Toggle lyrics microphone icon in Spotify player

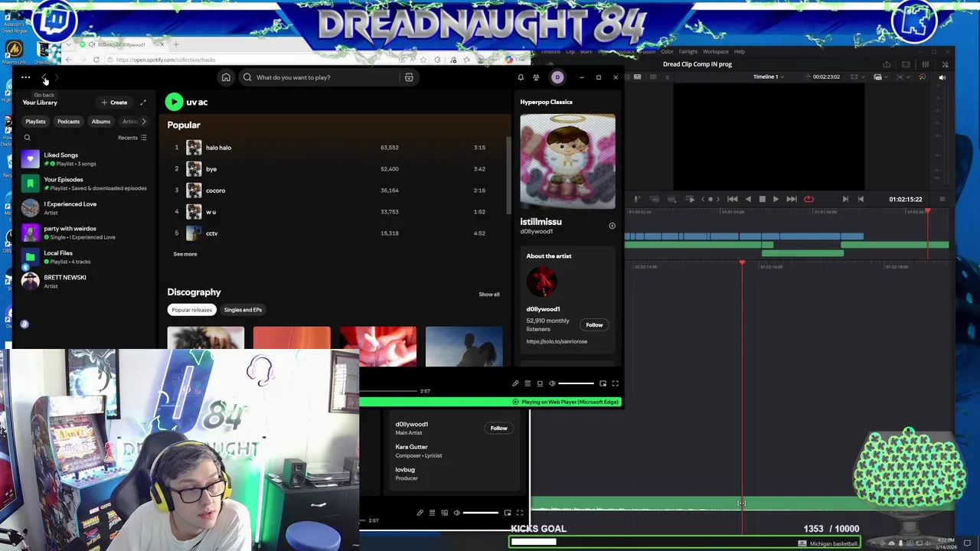[515, 383]
